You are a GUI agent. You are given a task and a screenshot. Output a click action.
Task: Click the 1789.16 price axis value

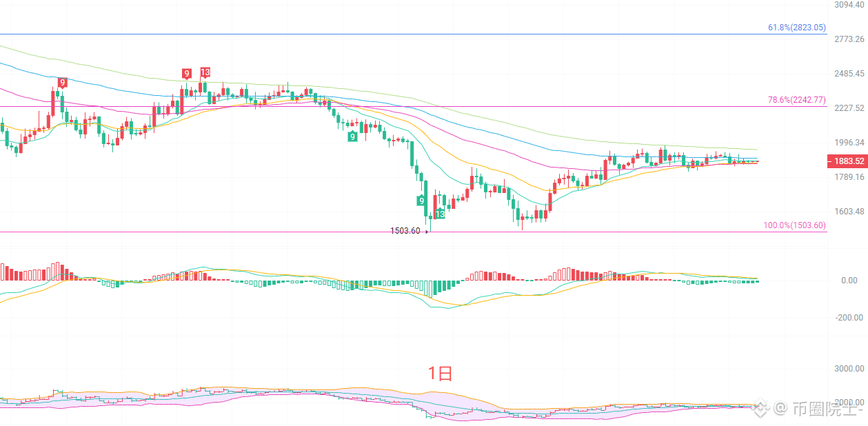click(849, 177)
